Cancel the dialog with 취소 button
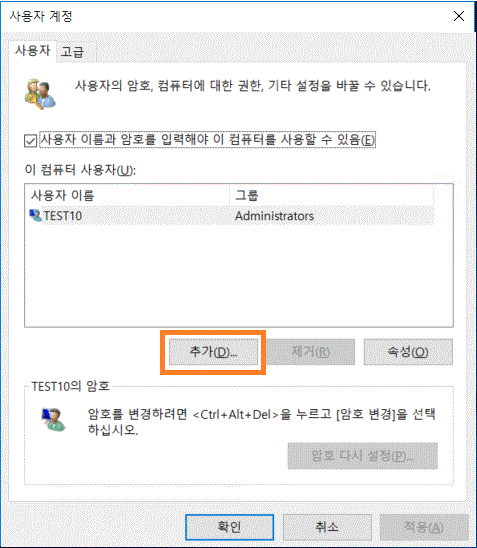This screenshot has width=477, height=548. [327, 527]
